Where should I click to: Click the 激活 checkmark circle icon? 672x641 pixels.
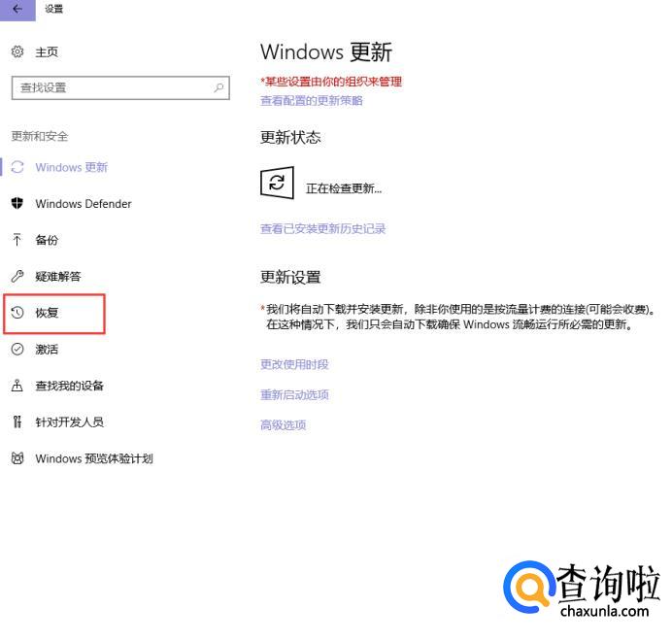(x=17, y=349)
